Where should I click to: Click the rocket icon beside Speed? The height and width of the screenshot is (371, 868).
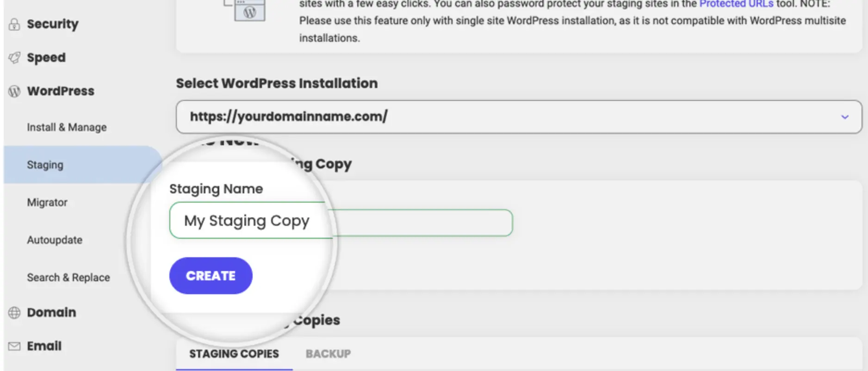click(x=14, y=58)
